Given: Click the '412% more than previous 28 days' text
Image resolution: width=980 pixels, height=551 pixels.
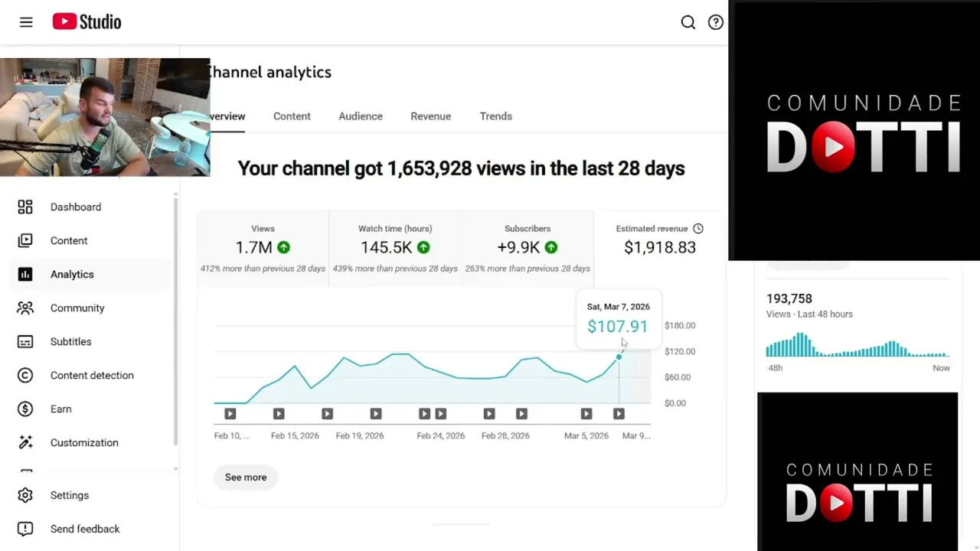Looking at the screenshot, I should tap(263, 269).
